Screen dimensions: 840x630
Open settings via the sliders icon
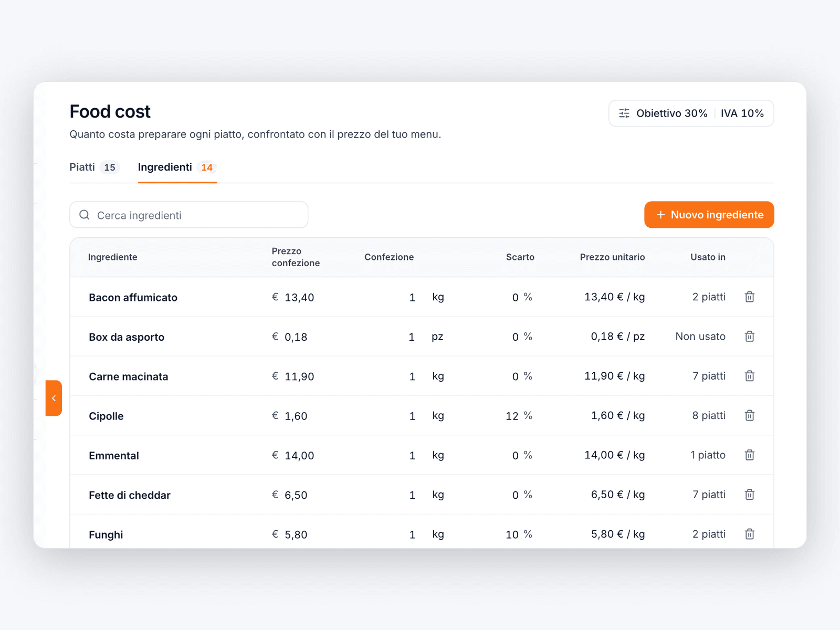point(624,113)
